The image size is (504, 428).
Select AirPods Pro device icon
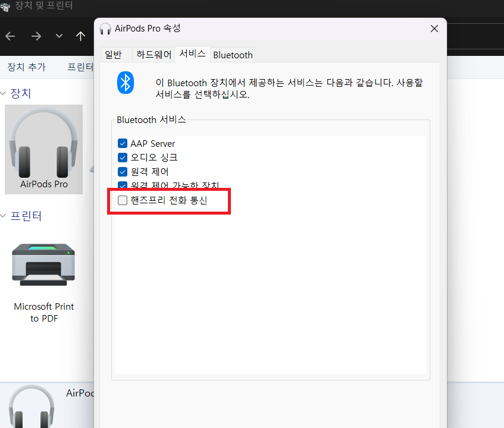click(x=43, y=149)
